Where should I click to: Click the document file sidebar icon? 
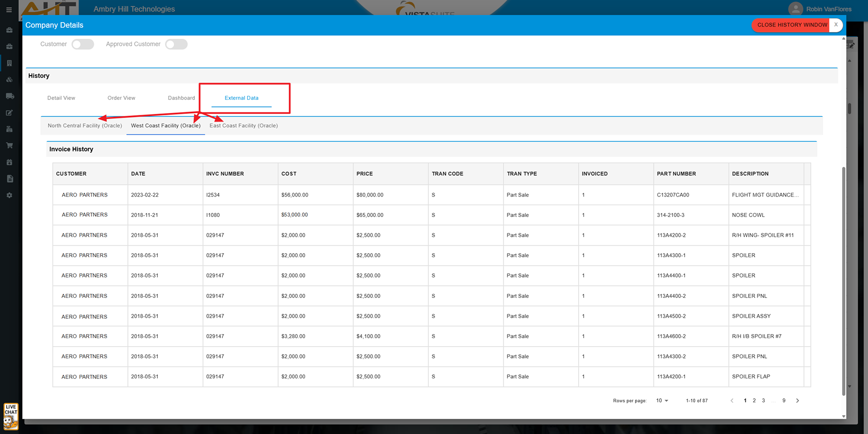point(9,179)
